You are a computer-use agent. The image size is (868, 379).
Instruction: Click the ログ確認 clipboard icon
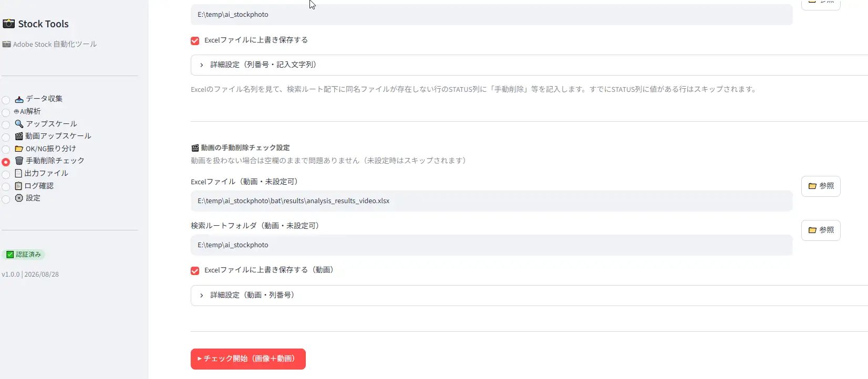pos(18,186)
